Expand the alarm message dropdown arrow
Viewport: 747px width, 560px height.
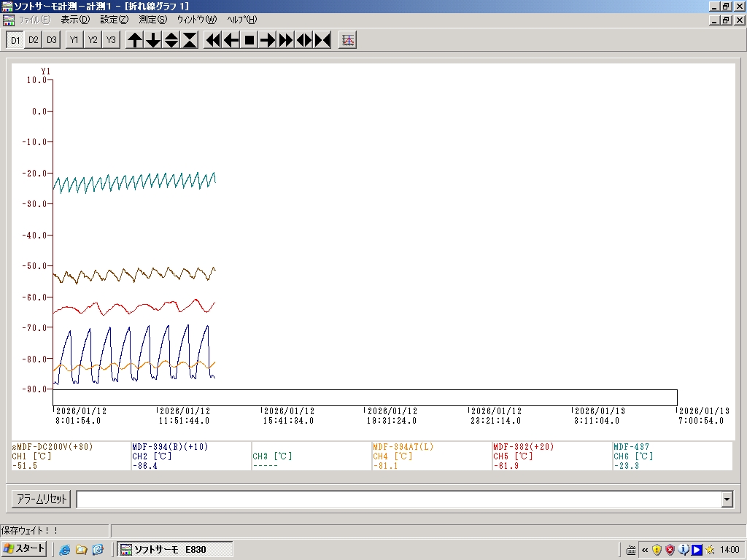(727, 499)
